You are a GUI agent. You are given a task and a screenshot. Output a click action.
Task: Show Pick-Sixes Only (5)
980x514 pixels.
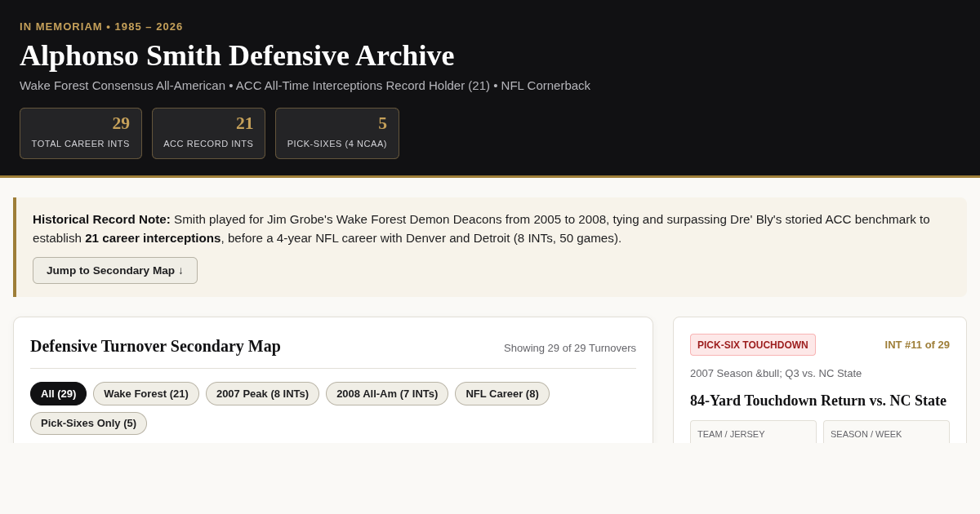coord(88,423)
